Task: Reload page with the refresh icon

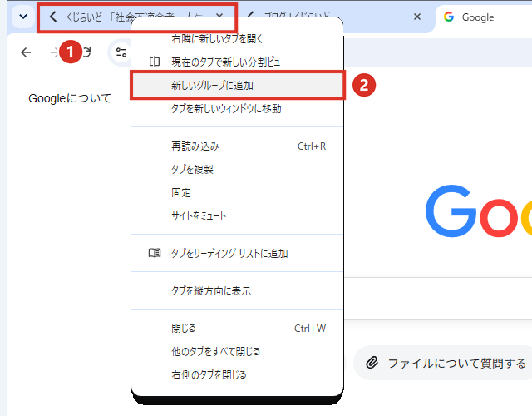Action: click(86, 52)
